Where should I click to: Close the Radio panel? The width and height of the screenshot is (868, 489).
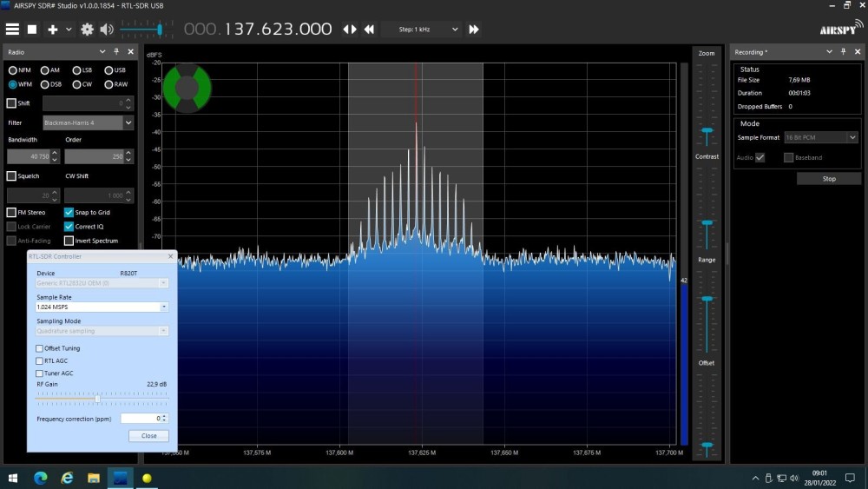click(x=131, y=51)
